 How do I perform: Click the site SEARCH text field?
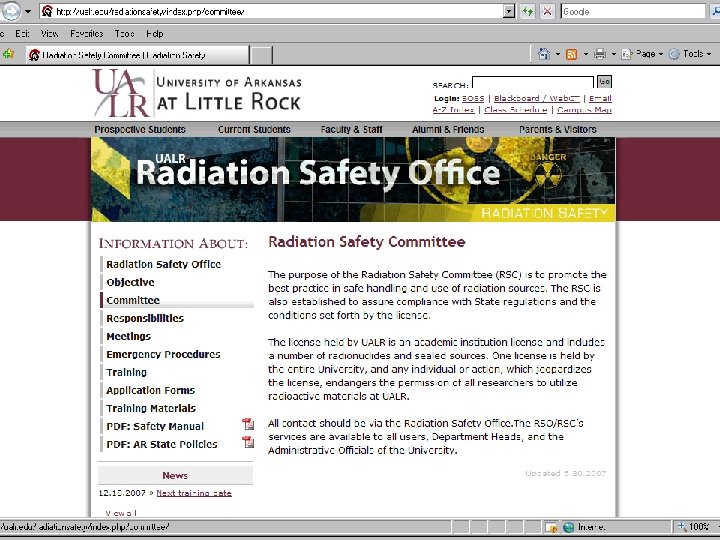533,82
